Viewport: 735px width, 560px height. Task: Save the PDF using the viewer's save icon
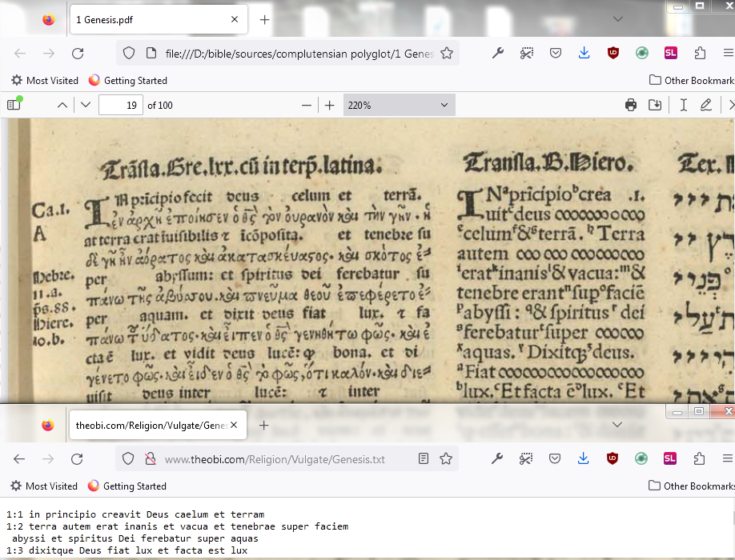pos(655,105)
